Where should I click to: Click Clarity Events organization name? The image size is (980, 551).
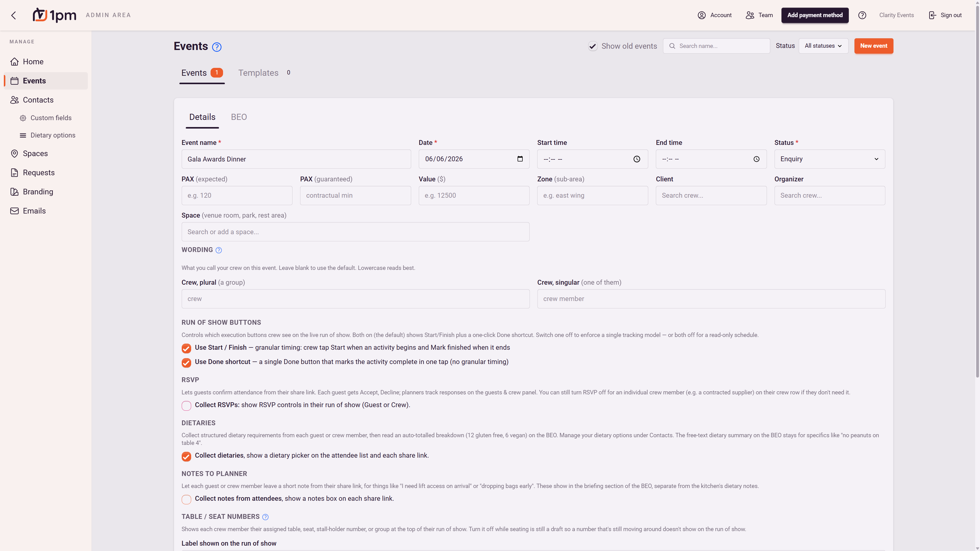coord(896,15)
